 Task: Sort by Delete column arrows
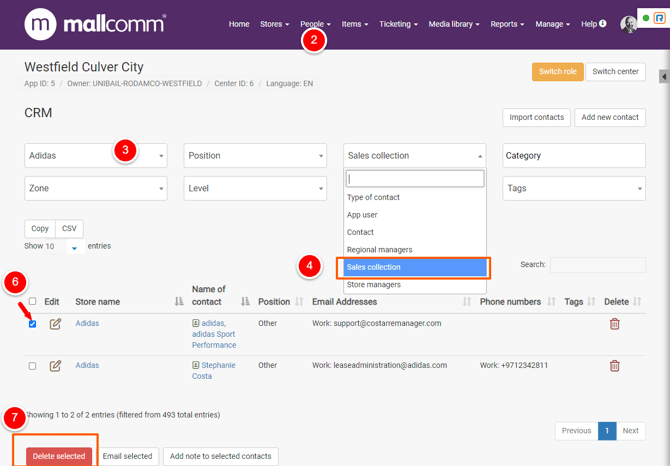pyautogui.click(x=637, y=302)
